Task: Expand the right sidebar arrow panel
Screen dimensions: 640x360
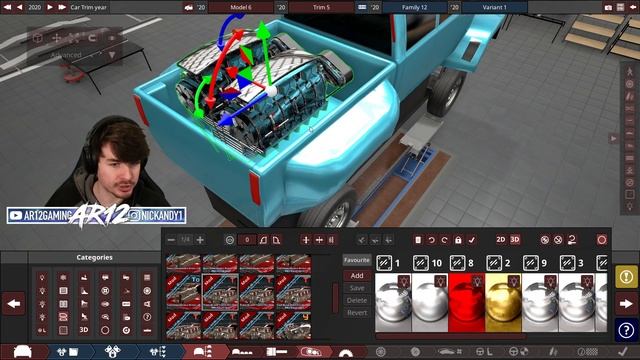Action: click(613, 138)
